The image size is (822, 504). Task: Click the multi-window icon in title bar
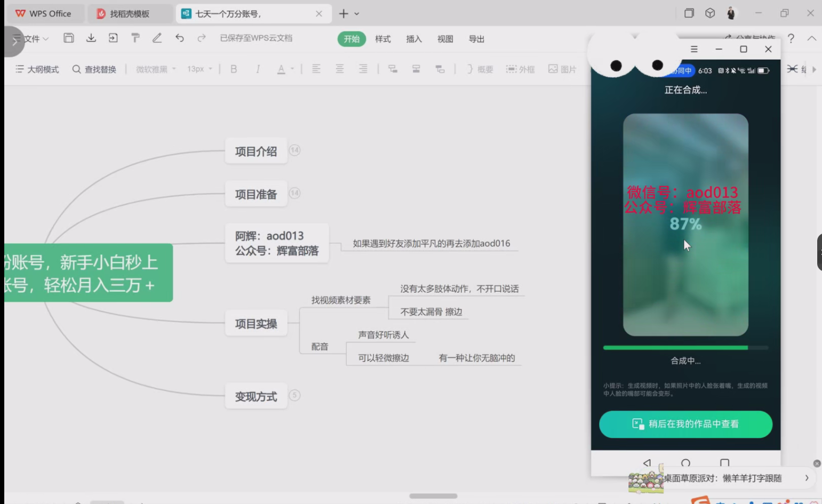pyautogui.click(x=689, y=13)
